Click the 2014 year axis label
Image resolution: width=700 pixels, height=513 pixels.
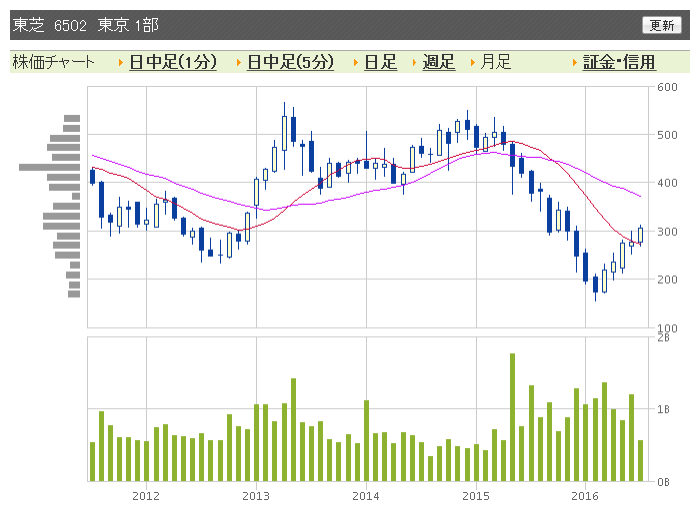[x=366, y=496]
